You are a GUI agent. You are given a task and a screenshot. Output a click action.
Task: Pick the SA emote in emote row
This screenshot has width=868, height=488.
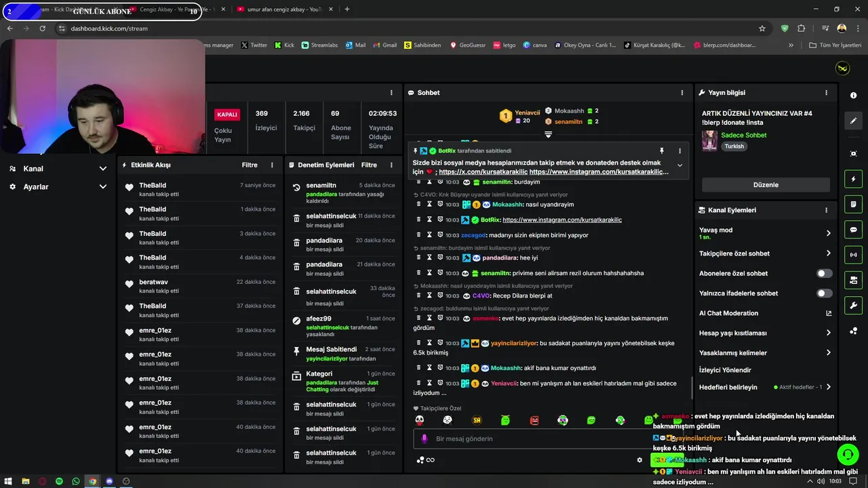tap(477, 420)
